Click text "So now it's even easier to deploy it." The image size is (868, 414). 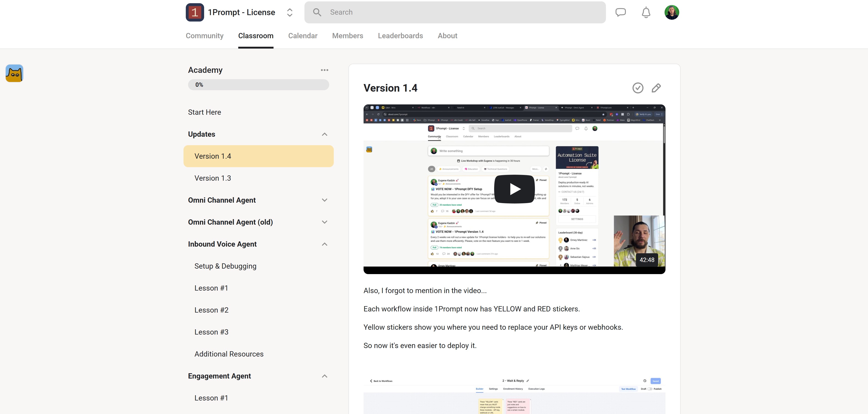click(420, 346)
